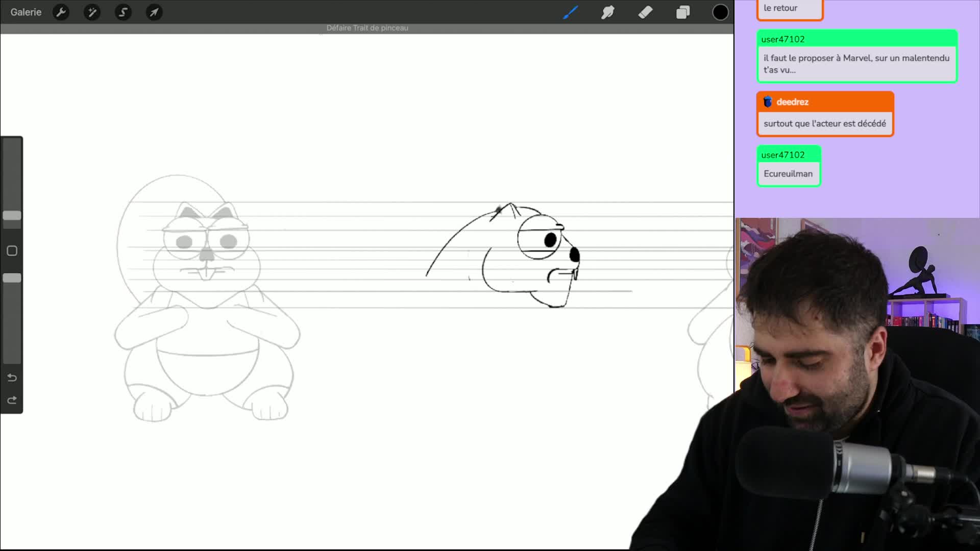Screen dimensions: 980x551
Task: Click the undo arrow
Action: (12, 378)
